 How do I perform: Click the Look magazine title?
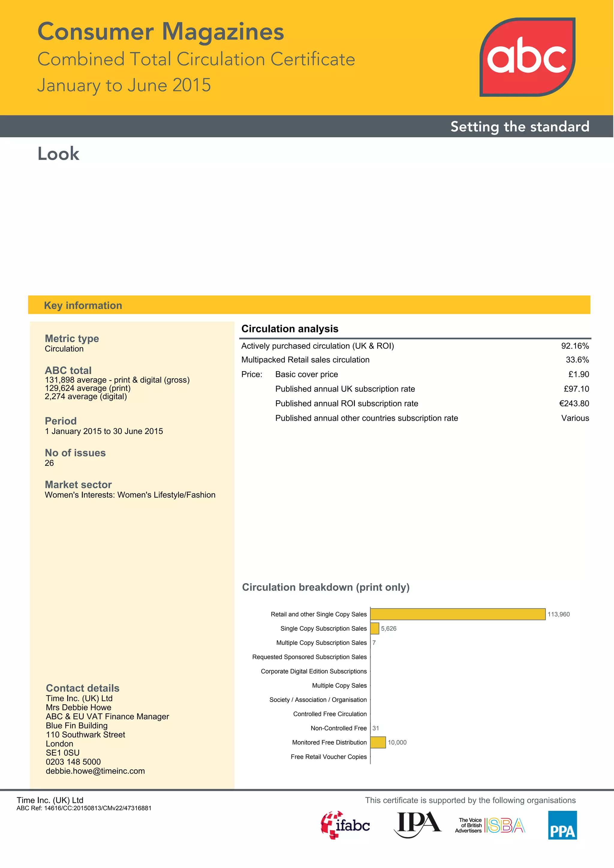tap(58, 154)
